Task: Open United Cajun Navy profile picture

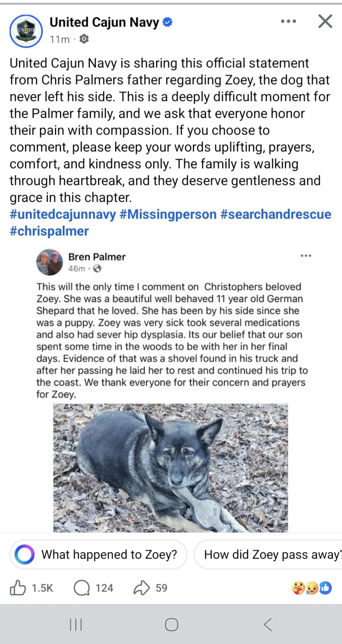Action: point(26,30)
